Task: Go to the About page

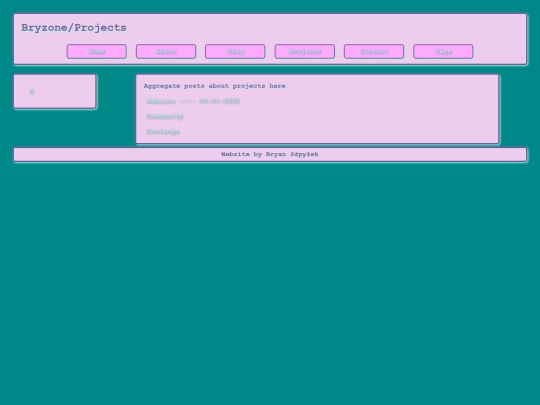Action: coord(166,51)
